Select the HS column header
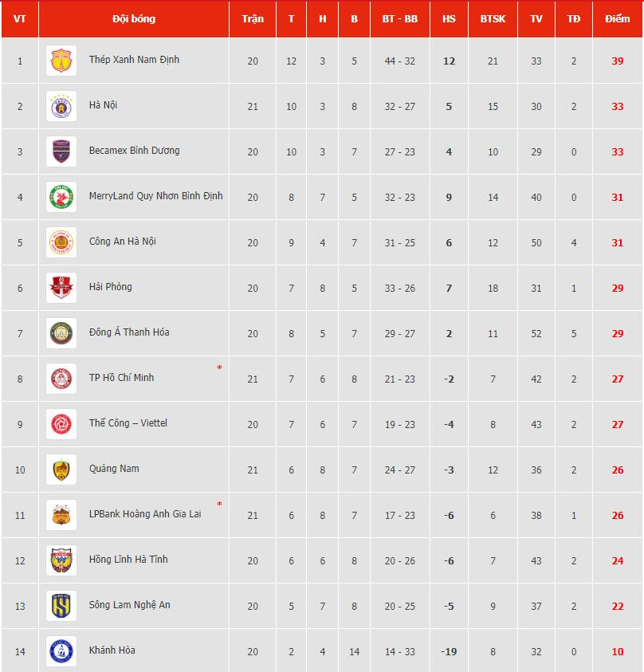The image size is (644, 672). tap(449, 19)
